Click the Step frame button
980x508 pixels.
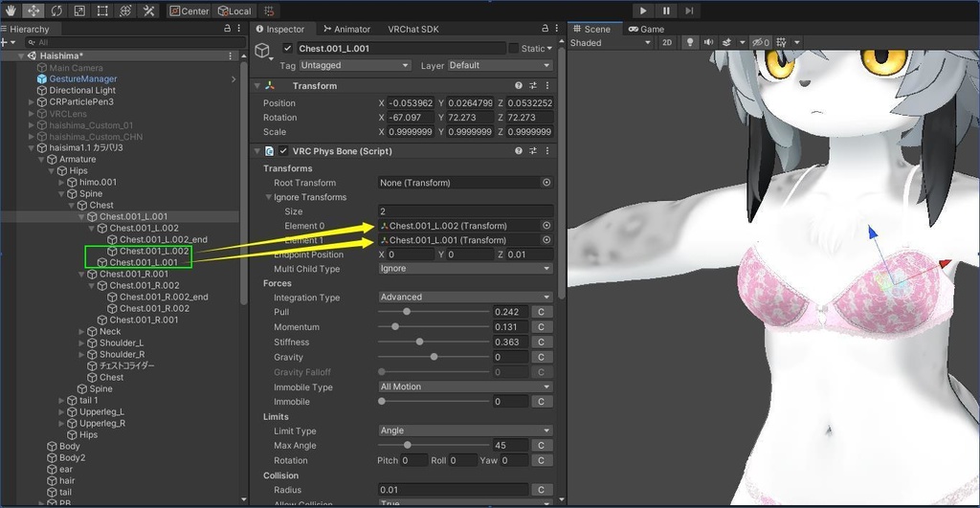click(x=689, y=11)
